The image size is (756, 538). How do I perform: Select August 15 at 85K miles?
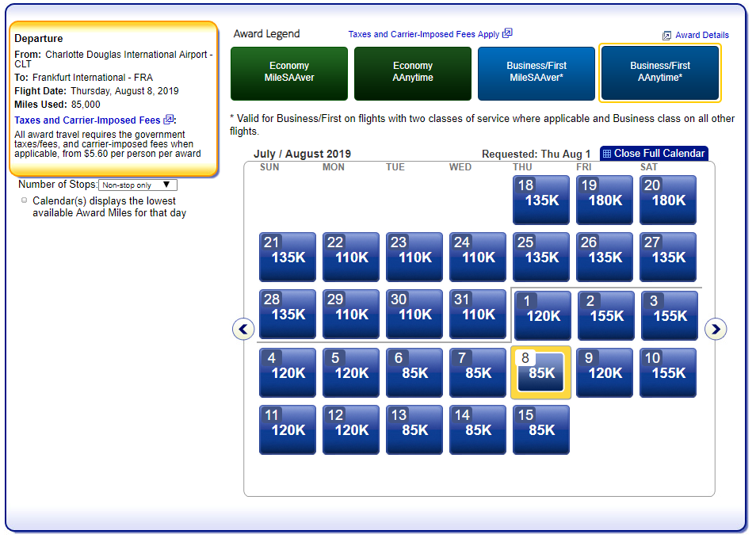click(x=541, y=429)
